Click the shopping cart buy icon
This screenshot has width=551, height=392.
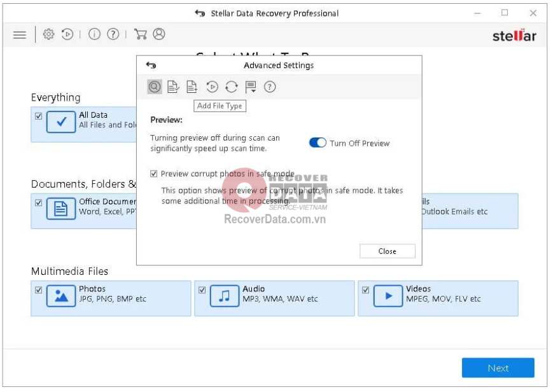(x=140, y=34)
